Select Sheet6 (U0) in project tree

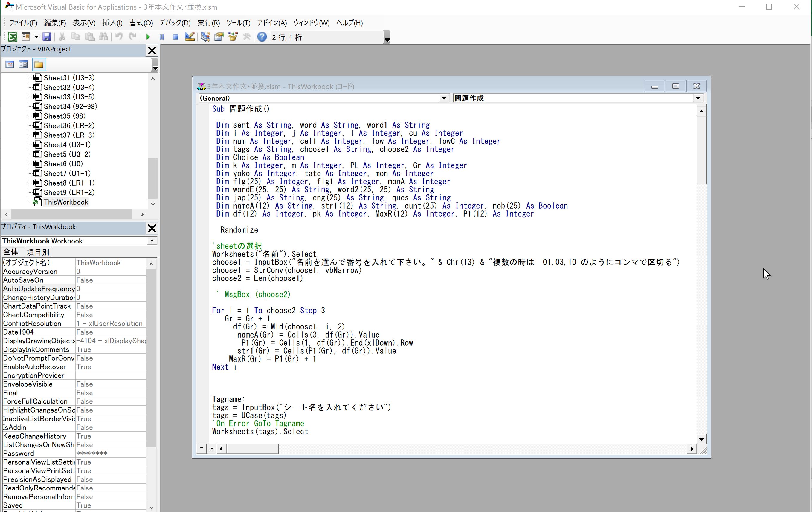(x=63, y=164)
